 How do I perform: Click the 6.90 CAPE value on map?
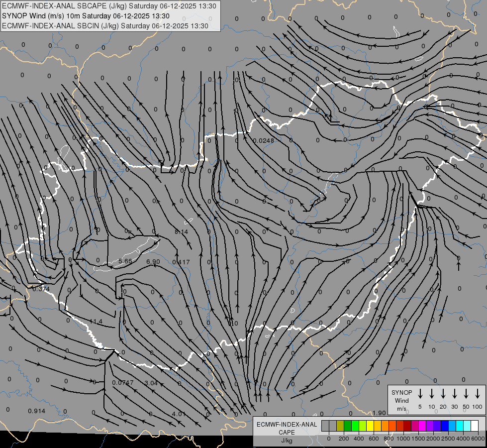(153, 262)
